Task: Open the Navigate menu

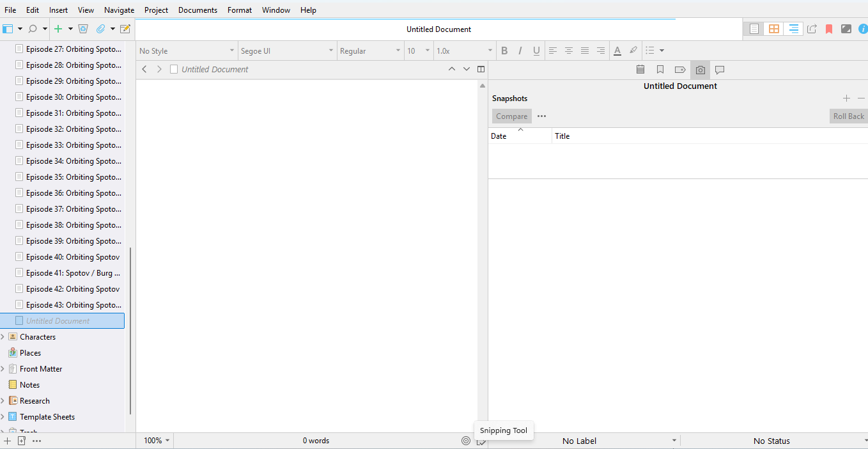Action: pyautogui.click(x=119, y=10)
